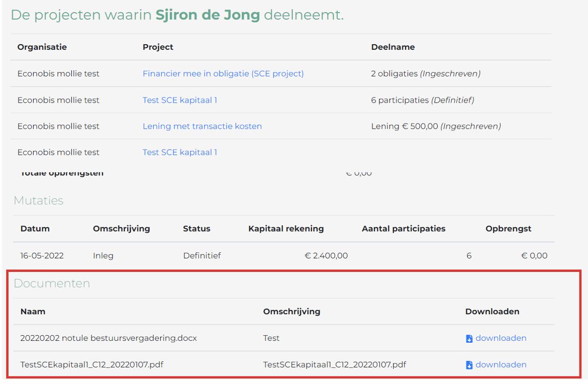The image size is (588, 384).
Task: Click the Aantal participaties column header
Action: pos(404,229)
